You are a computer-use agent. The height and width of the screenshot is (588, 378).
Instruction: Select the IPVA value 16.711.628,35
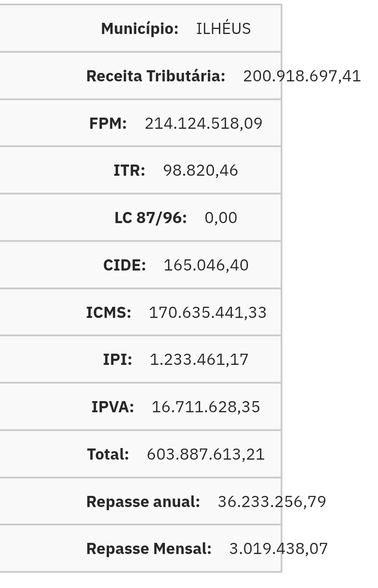[x=206, y=407]
